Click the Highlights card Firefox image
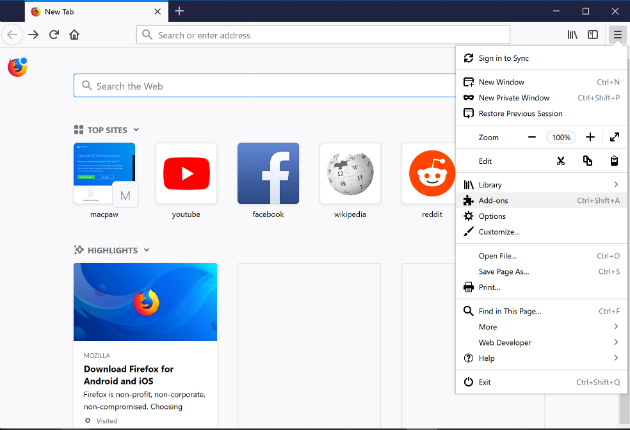Screen dimensions: 630x430 point(145,302)
